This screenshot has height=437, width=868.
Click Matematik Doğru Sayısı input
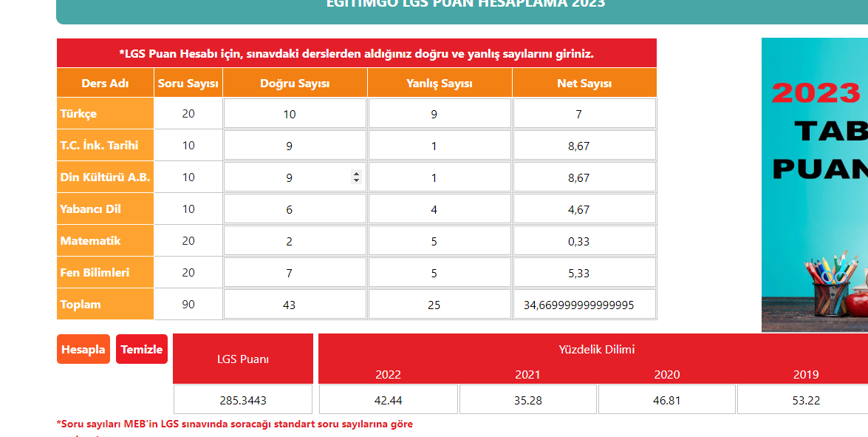tap(295, 241)
